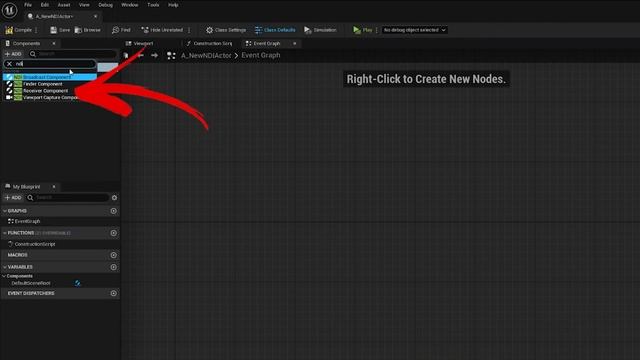Select the A_NewNDIActor asset tab
The height and width of the screenshot is (360, 640).
pyautogui.click(x=54, y=16)
